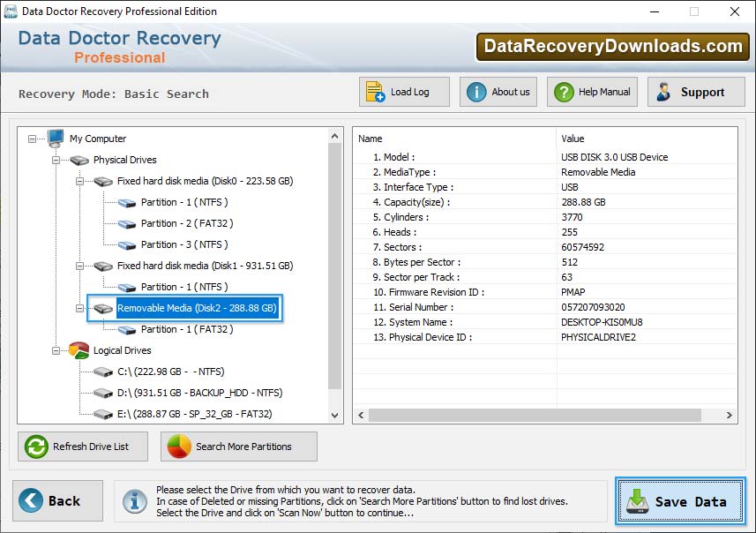Click the tree scrollbar down arrow

[x=335, y=416]
